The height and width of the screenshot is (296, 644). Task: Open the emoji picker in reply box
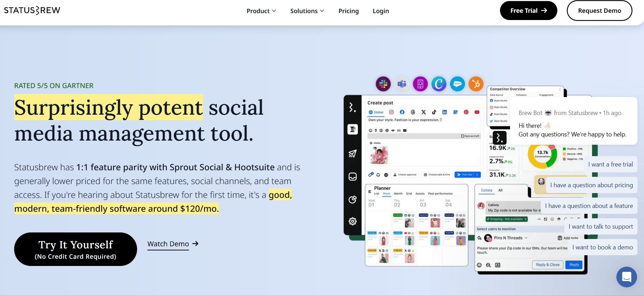click(x=479, y=265)
